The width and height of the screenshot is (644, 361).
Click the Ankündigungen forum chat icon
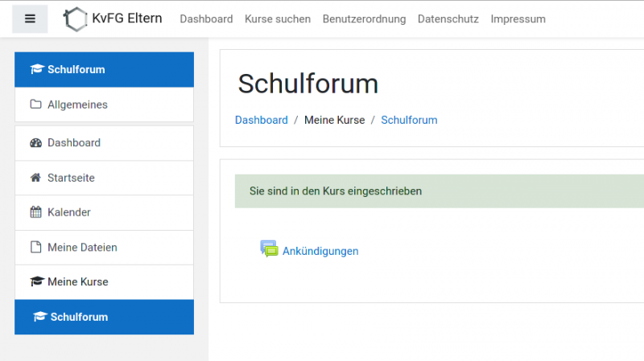pos(269,249)
